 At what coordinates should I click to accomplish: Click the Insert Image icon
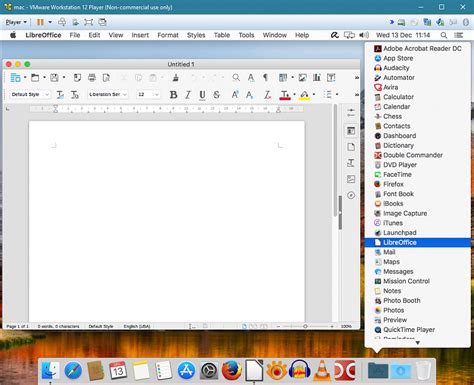click(303, 78)
